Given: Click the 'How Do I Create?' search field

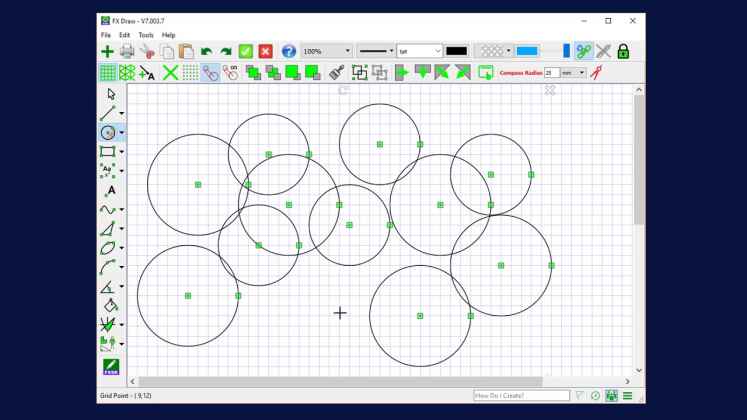Looking at the screenshot, I should (521, 396).
